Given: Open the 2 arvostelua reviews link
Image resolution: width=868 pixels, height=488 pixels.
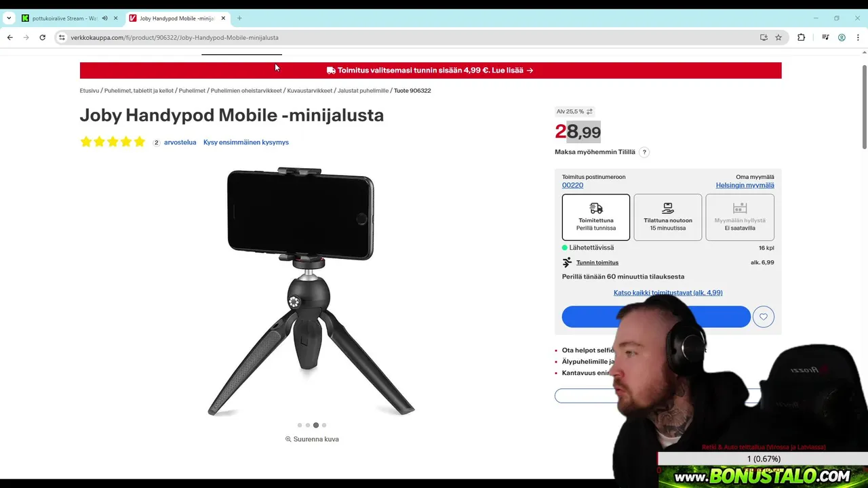Looking at the screenshot, I should coord(175,142).
